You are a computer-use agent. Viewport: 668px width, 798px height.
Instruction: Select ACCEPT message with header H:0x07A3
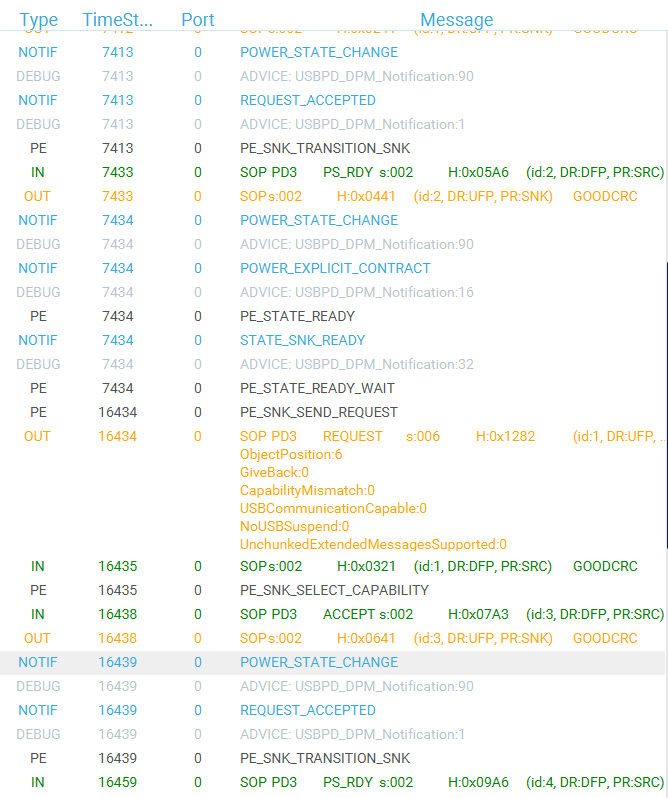332,614
